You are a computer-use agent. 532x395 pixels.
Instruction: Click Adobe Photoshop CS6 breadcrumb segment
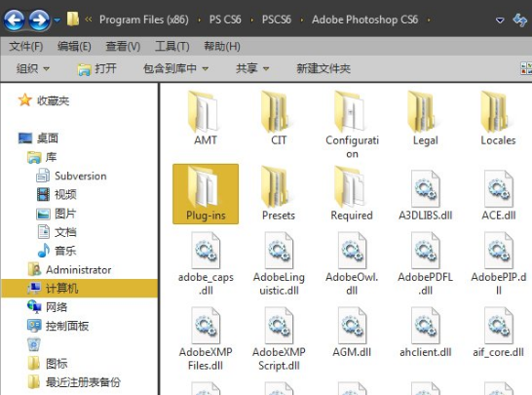point(364,20)
